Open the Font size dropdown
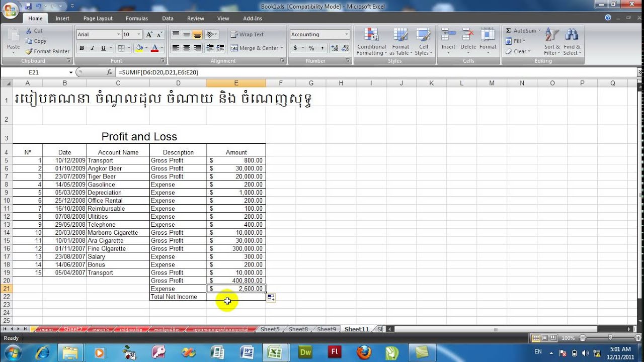 [139, 35]
